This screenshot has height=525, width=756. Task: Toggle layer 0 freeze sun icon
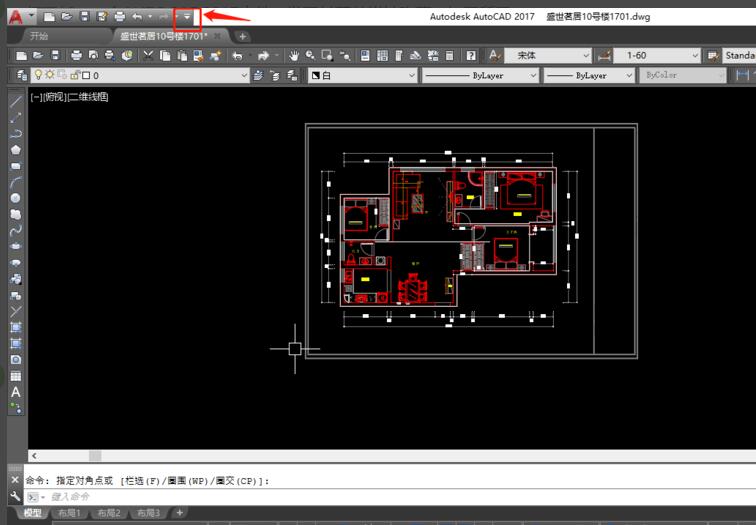pos(50,75)
